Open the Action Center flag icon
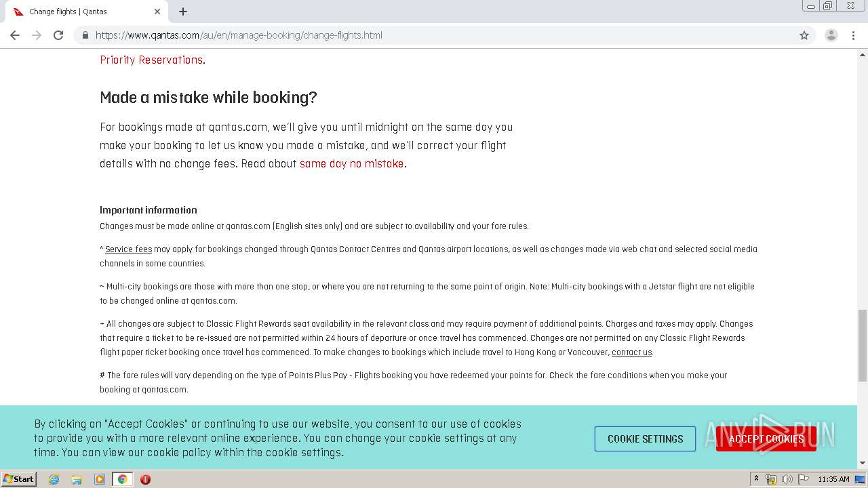 (804, 479)
